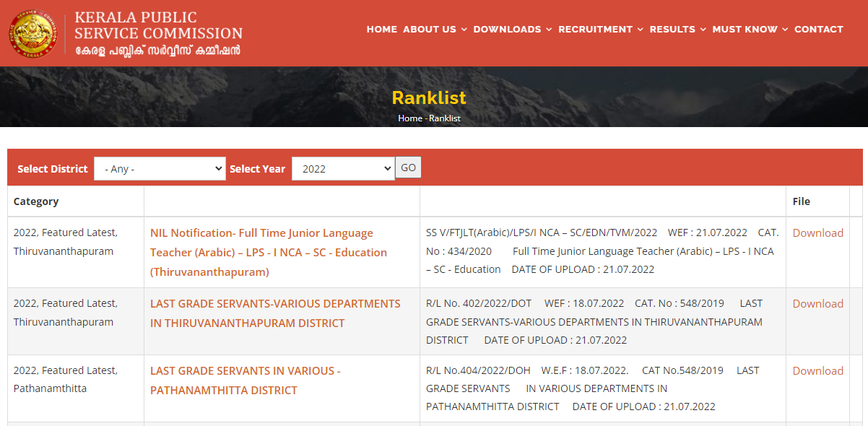The height and width of the screenshot is (426, 868).
Task: Expand the DOWNLOADS menu
Action: click(513, 30)
